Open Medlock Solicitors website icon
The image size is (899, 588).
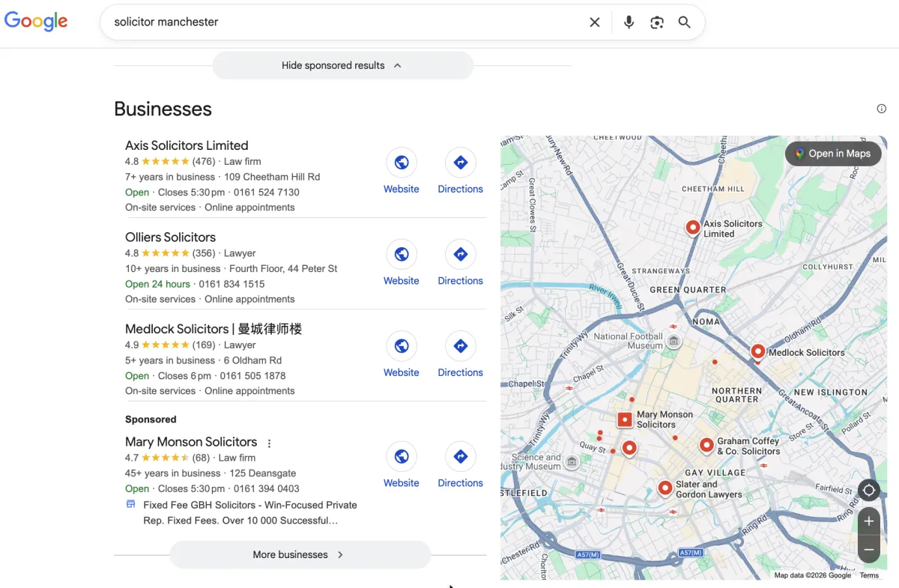click(x=402, y=346)
